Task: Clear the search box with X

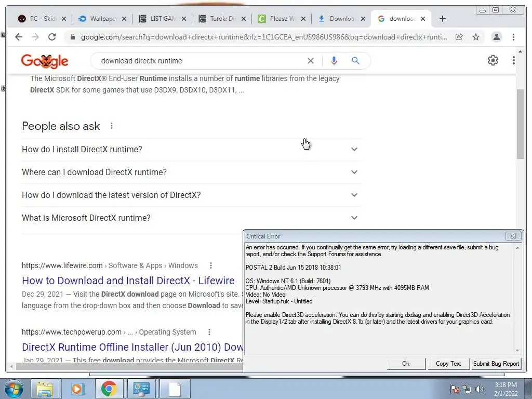Action: point(311,61)
